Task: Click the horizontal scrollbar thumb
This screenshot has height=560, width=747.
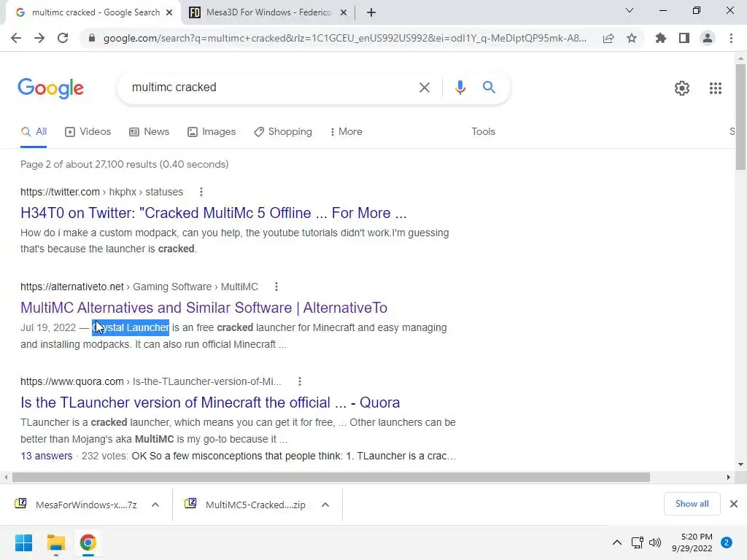Action: 331,477
